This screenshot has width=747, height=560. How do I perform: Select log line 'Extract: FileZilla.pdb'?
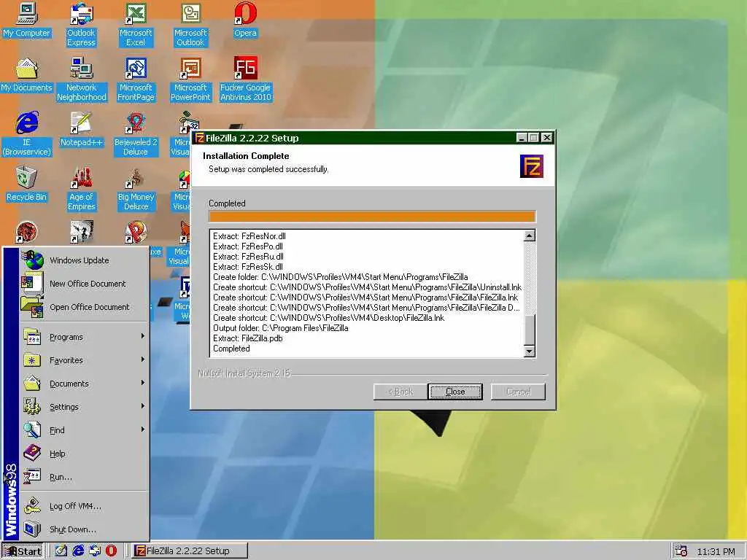pyautogui.click(x=248, y=338)
